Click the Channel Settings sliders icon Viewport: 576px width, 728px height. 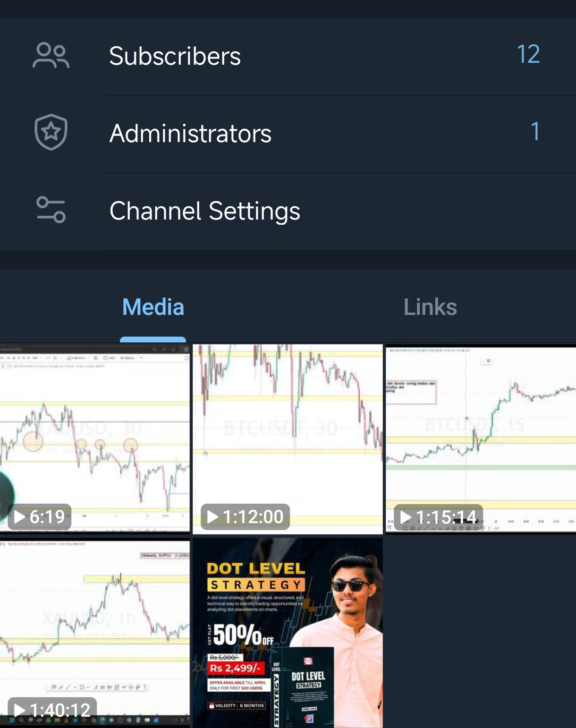tap(51, 211)
